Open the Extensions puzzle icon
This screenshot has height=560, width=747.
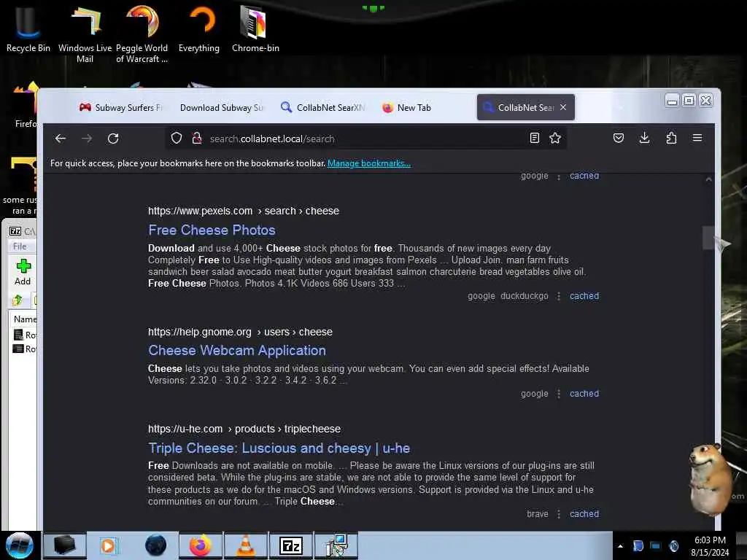(x=671, y=138)
